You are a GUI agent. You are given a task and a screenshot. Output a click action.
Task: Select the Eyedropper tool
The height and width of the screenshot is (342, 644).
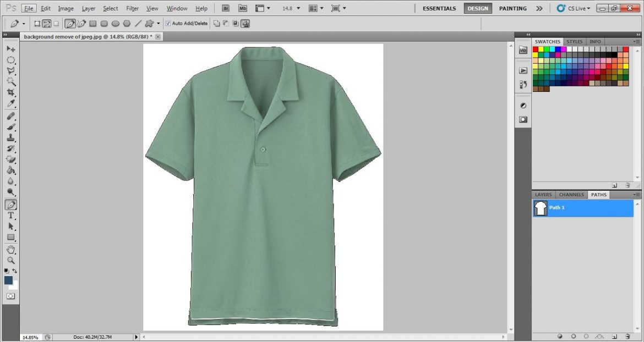(x=10, y=103)
